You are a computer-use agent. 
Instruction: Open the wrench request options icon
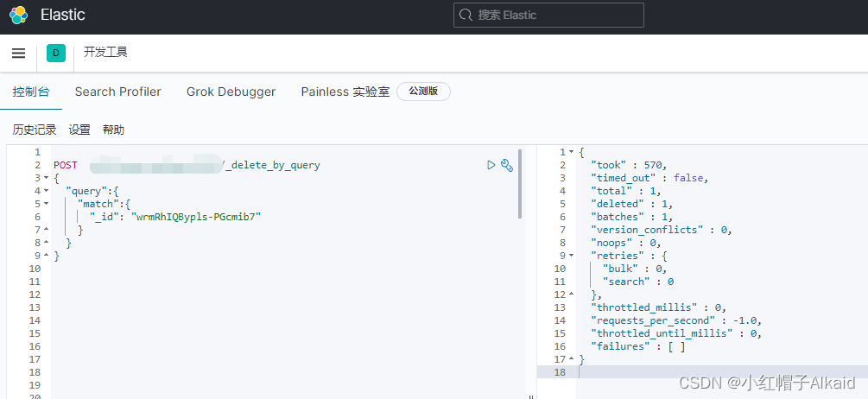click(506, 165)
